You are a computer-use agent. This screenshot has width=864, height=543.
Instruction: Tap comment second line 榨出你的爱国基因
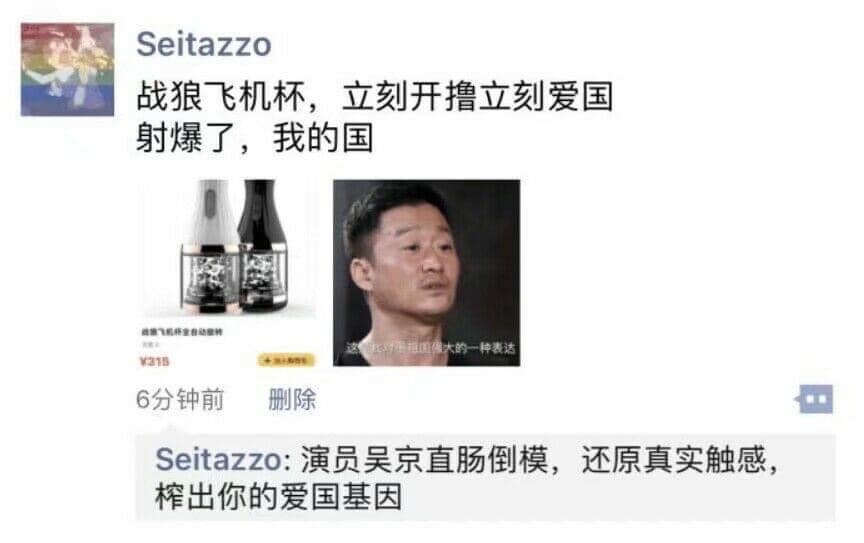(x=279, y=497)
